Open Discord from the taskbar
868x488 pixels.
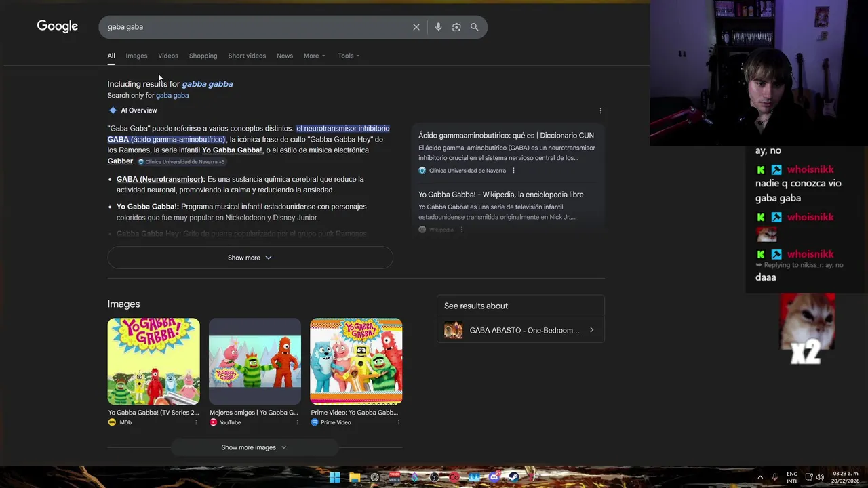(x=494, y=477)
